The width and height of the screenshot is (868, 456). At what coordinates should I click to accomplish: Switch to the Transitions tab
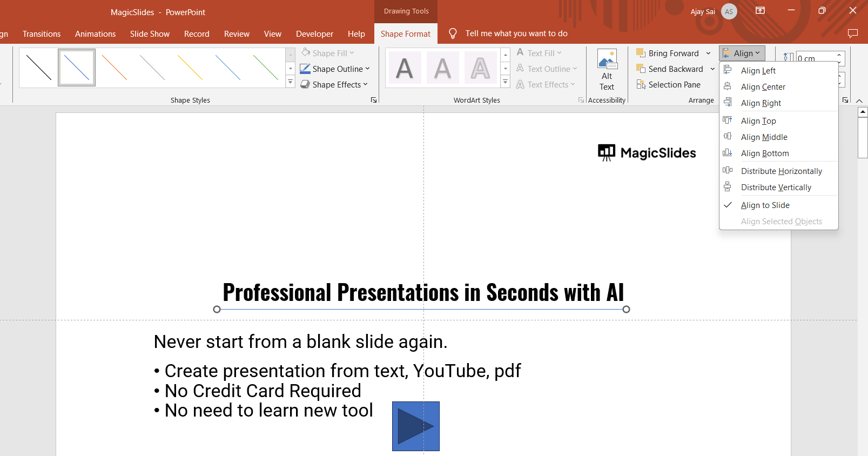pos(42,33)
